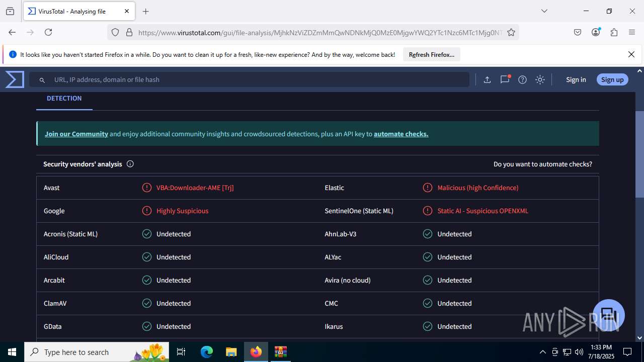Dismiss the Firefox refresh notification bar
Viewport: 644px width, 362px height.
(x=631, y=54)
